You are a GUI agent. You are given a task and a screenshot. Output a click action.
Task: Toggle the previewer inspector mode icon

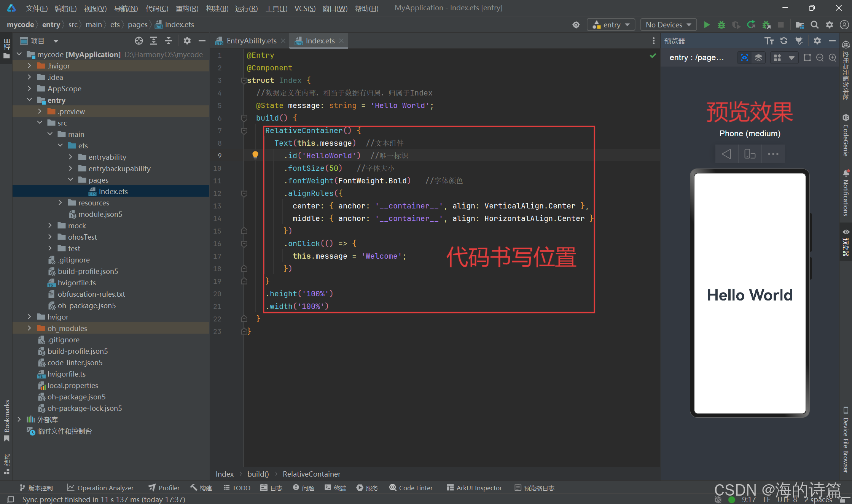(x=744, y=57)
